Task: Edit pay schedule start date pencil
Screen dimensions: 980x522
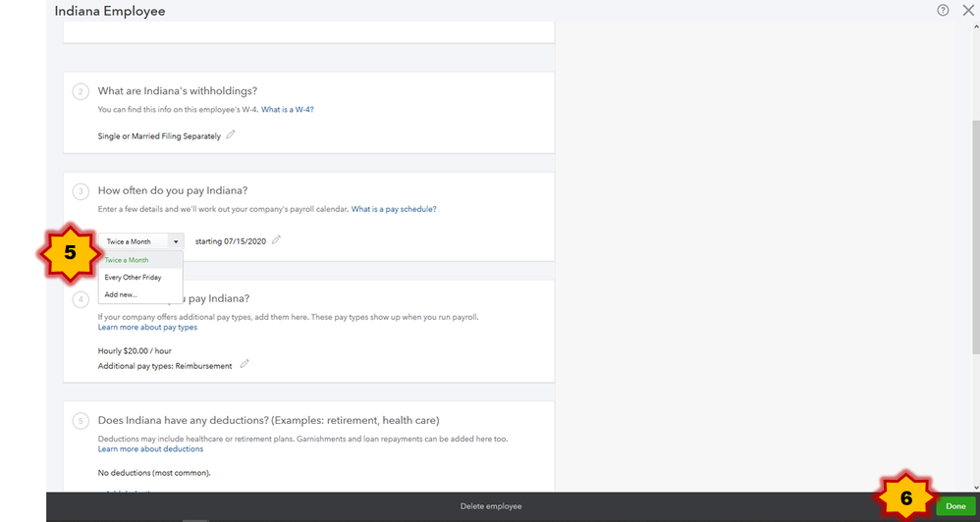Action: point(276,239)
